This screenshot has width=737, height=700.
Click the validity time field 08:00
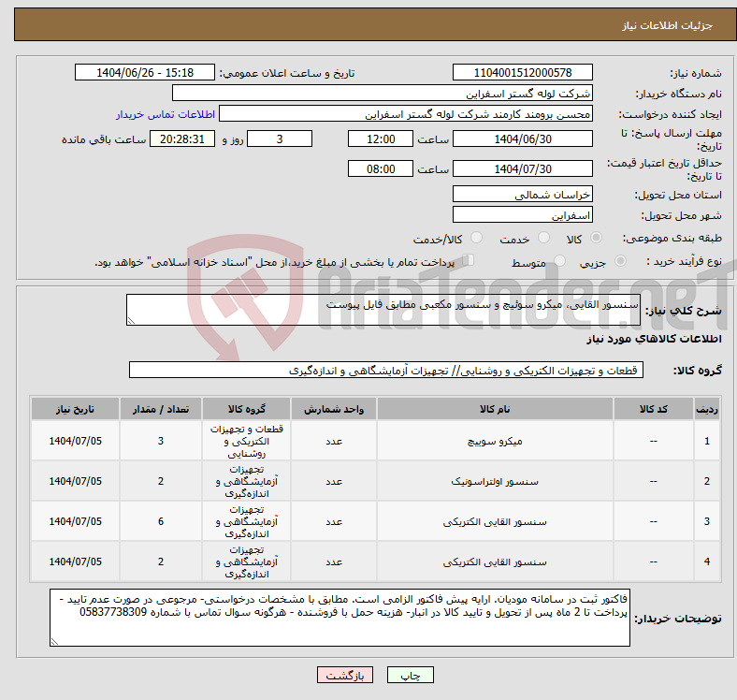point(381,168)
